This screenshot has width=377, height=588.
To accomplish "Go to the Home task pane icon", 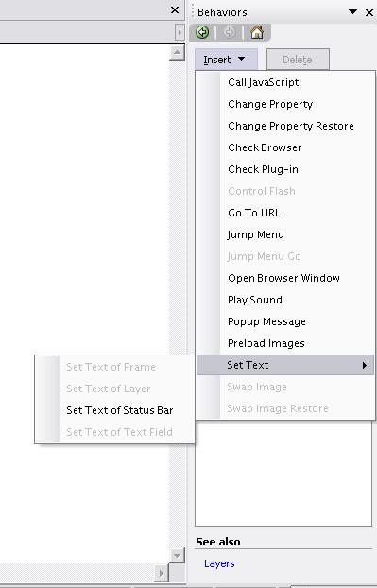I will pos(257,33).
